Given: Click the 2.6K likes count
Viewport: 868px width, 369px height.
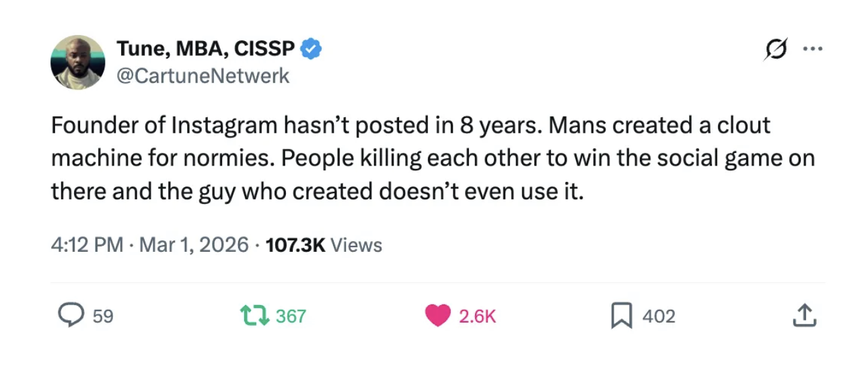Looking at the screenshot, I should click(477, 316).
